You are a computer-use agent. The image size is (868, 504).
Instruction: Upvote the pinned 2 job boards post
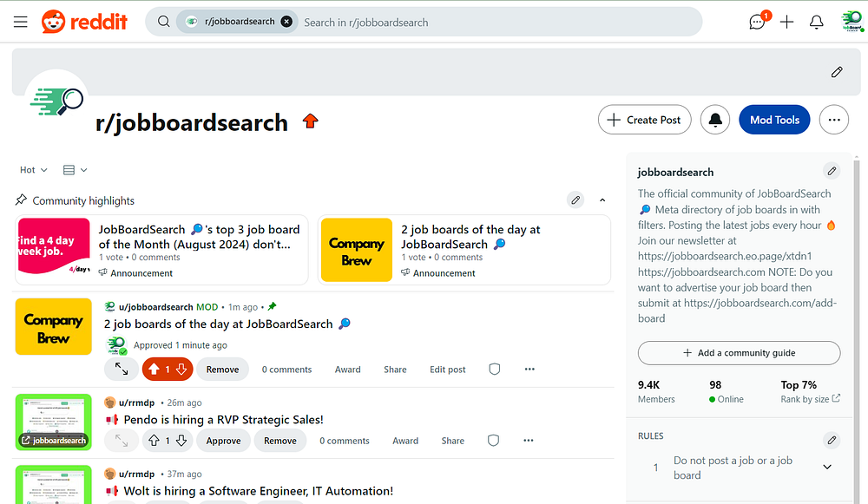(154, 369)
